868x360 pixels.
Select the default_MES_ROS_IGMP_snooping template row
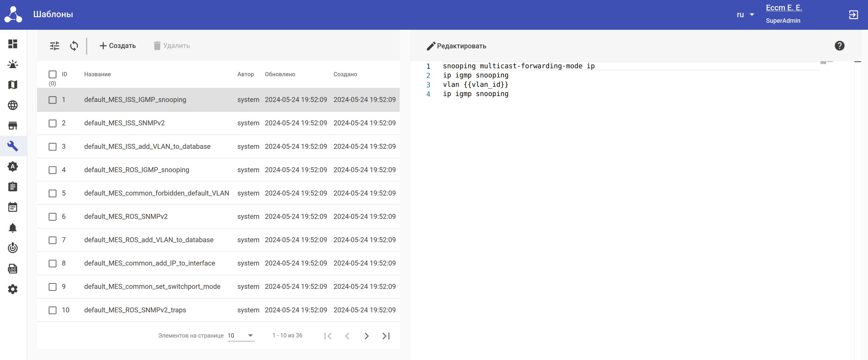136,169
